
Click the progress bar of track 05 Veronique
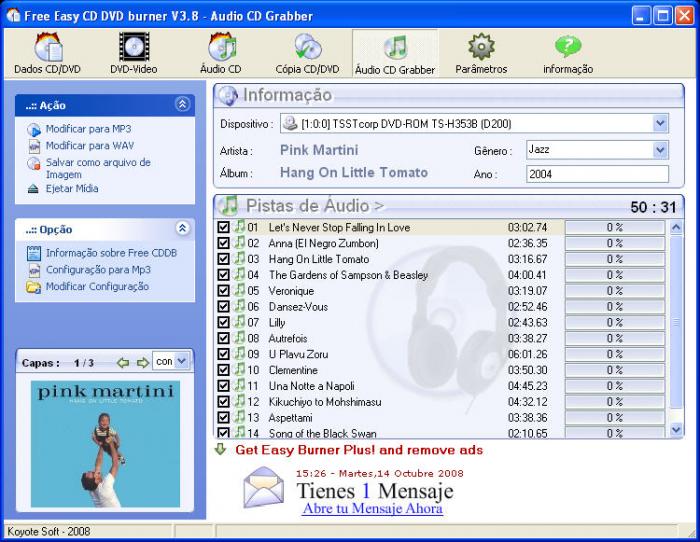(x=615, y=291)
